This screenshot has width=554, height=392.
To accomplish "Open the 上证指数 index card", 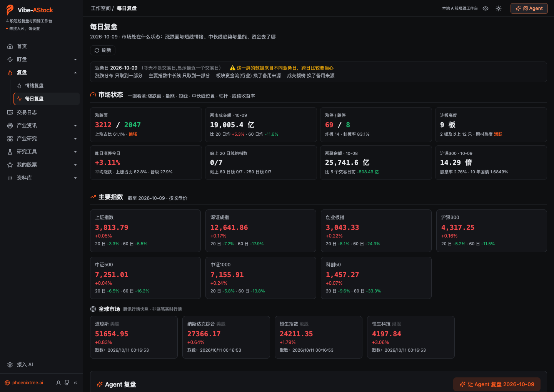I will coord(145,231).
